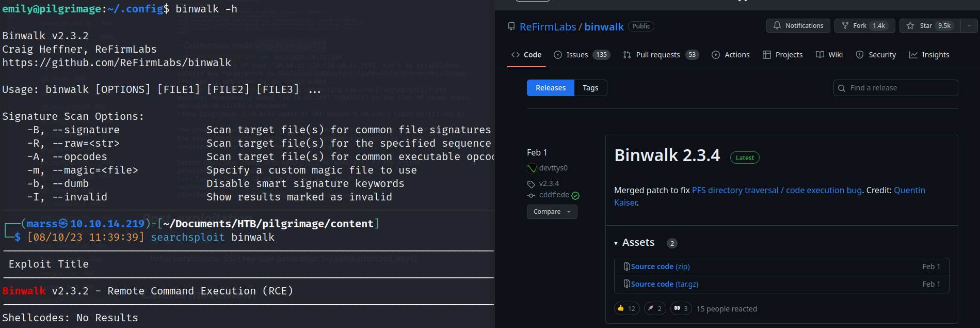Screen dimensions: 980x328
Task: Open the Insights graph tab
Action: pos(929,55)
